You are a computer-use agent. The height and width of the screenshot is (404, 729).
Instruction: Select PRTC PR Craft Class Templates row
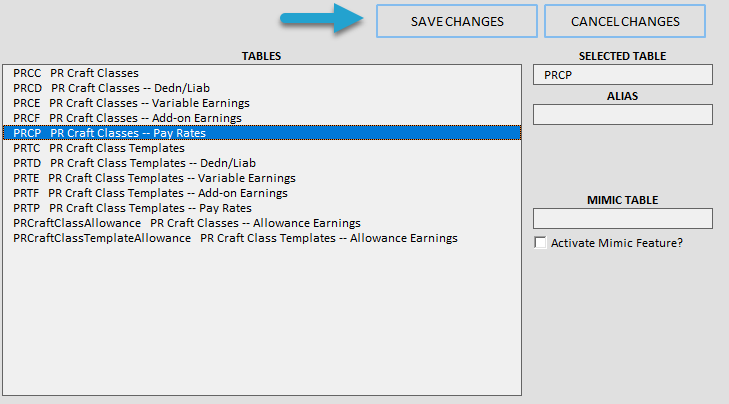(x=262, y=148)
